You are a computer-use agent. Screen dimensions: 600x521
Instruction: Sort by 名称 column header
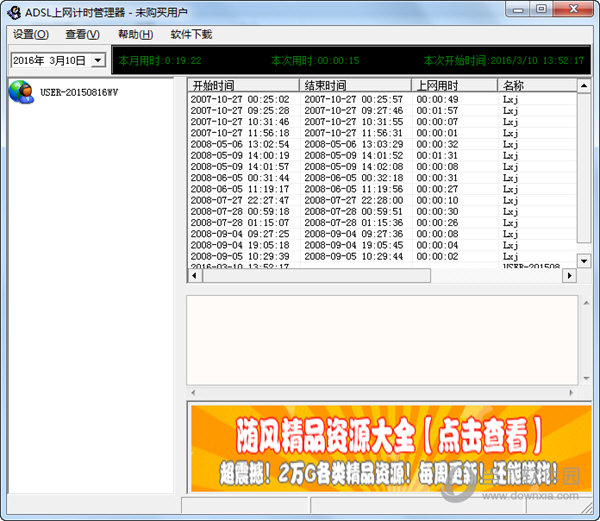[x=537, y=85]
